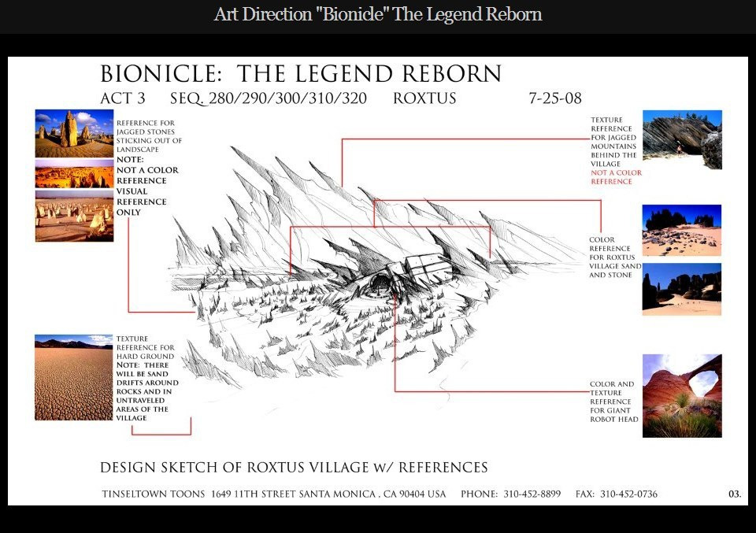This screenshot has height=533, width=756.
Task: Click phone number '310-452-8899'
Action: pos(532,494)
